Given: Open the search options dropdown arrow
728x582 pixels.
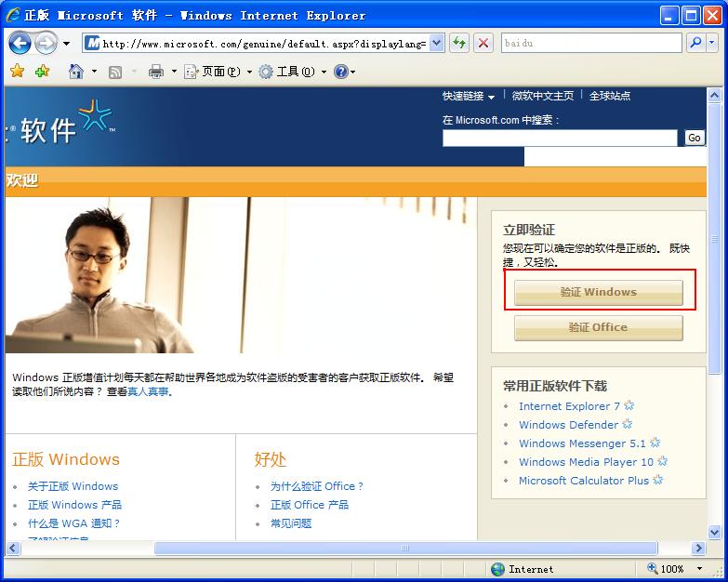Looking at the screenshot, I should coord(712,43).
